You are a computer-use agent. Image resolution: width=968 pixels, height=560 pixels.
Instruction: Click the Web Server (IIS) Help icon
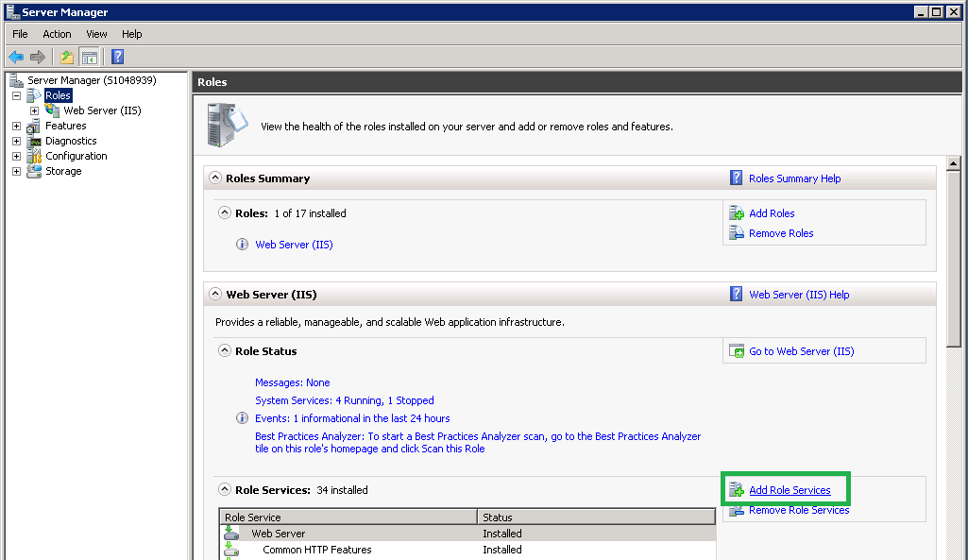click(x=736, y=294)
